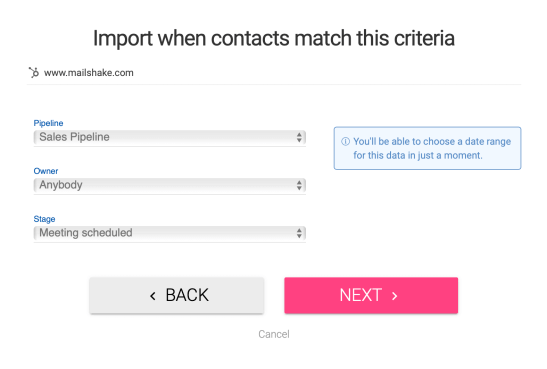547x369 pixels.
Task: Open the Sales Pipeline dropdown
Action: pos(170,137)
